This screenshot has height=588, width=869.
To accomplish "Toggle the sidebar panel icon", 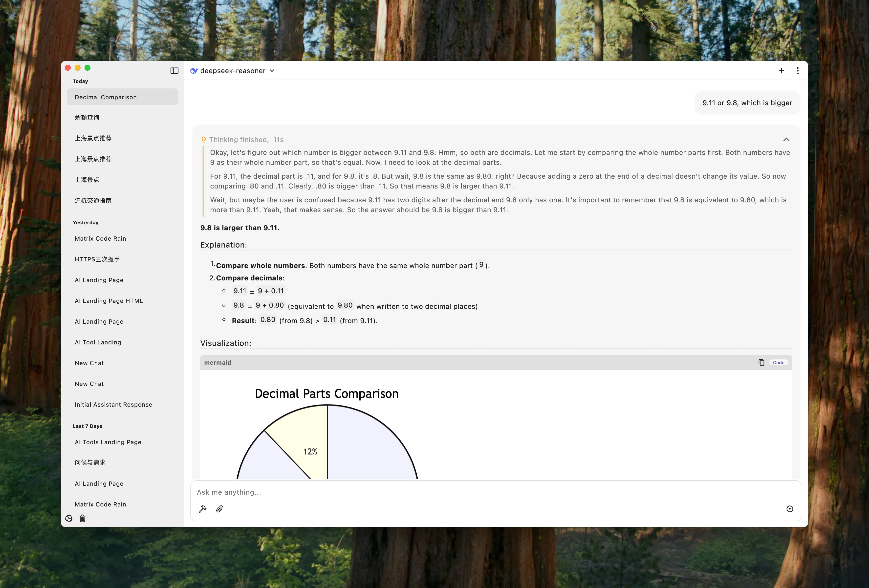I will click(x=174, y=71).
